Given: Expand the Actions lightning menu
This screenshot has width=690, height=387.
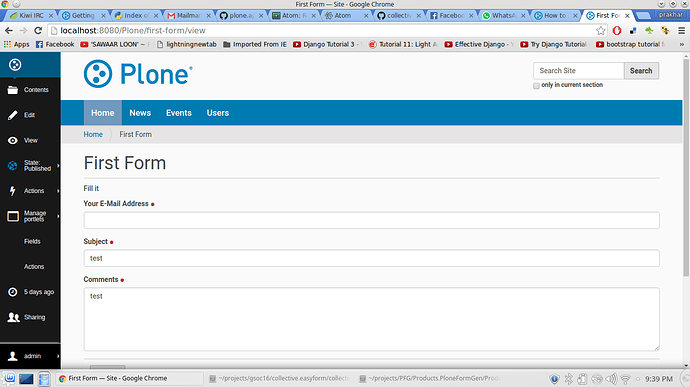Looking at the screenshot, I should click(x=30, y=191).
